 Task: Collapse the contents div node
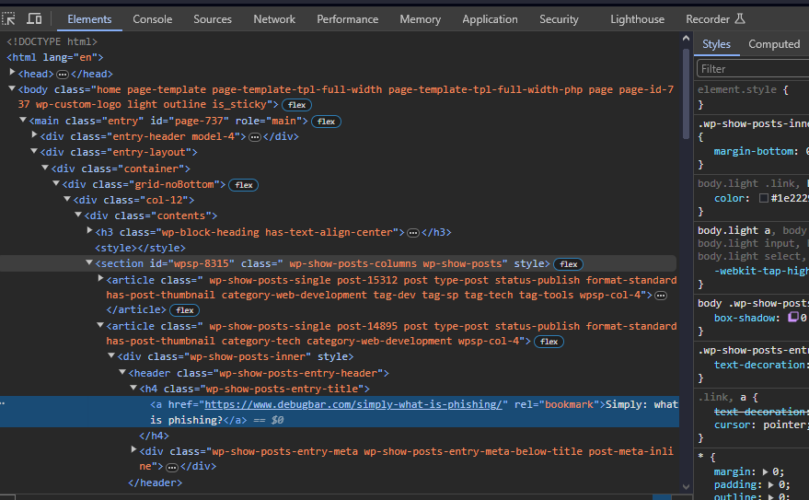pos(78,215)
